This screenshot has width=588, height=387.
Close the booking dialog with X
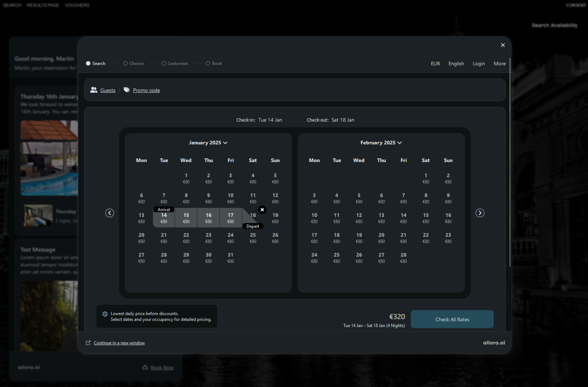click(x=503, y=45)
